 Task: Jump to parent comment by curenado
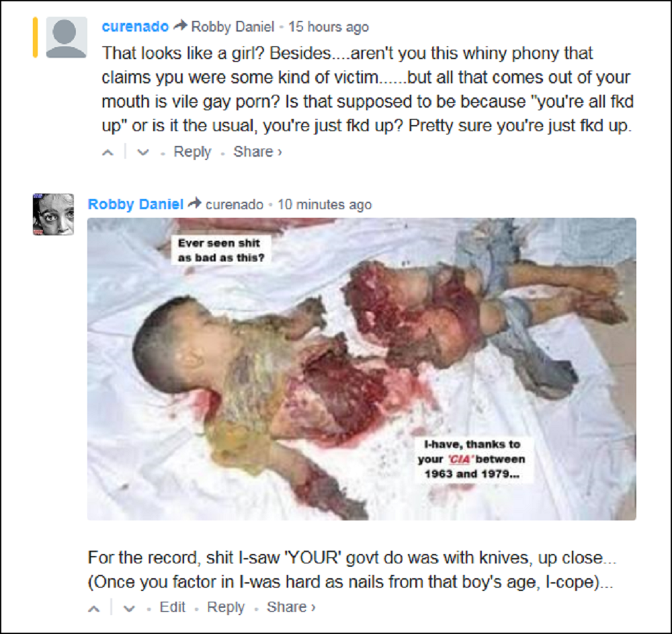pyautogui.click(x=235, y=204)
